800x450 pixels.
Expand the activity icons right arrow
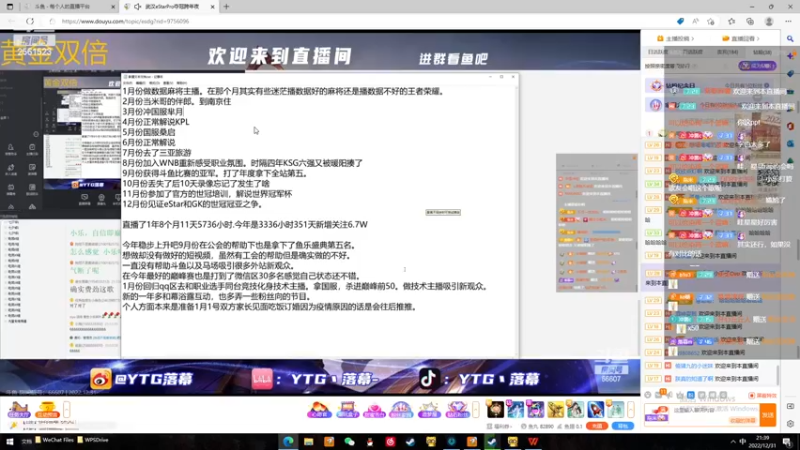(476, 409)
